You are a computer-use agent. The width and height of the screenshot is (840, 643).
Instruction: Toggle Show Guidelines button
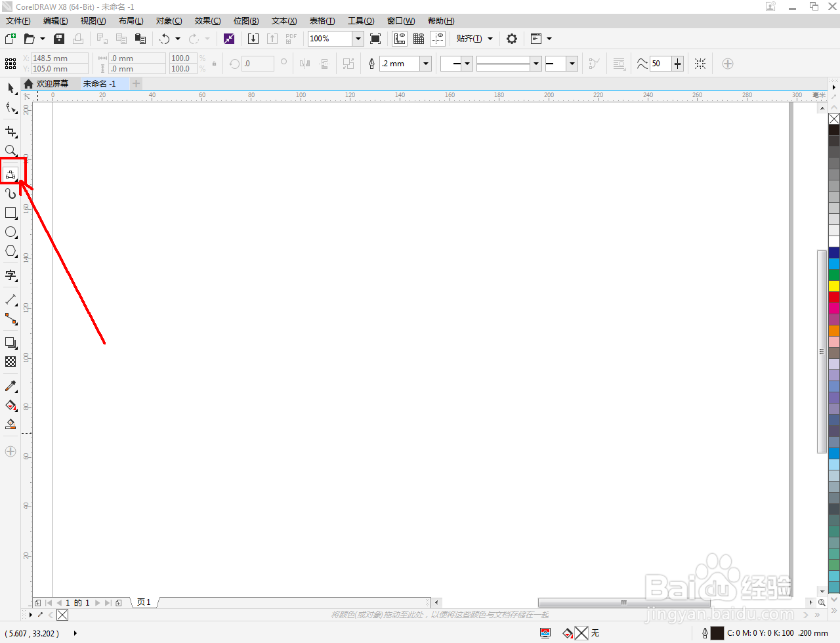point(438,39)
